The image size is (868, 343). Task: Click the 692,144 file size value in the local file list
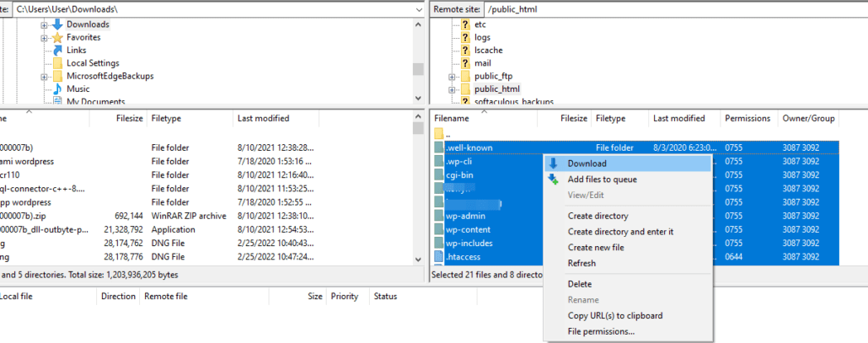128,216
